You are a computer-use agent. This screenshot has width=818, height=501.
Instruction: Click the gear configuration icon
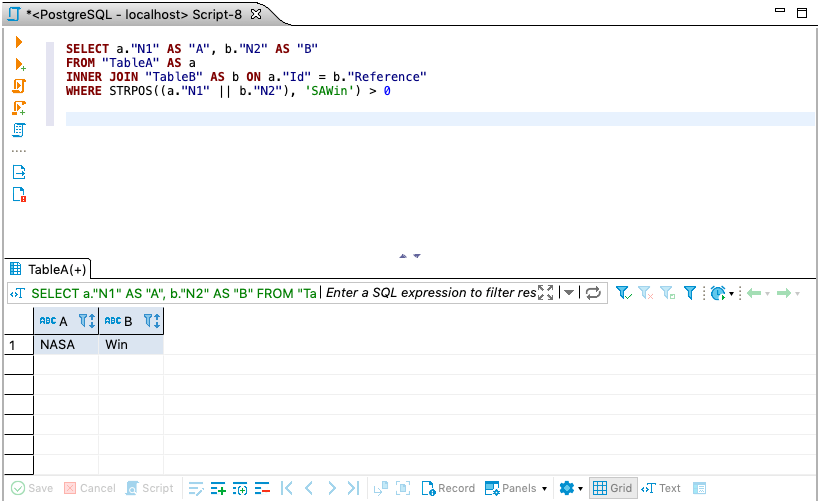coord(567,488)
